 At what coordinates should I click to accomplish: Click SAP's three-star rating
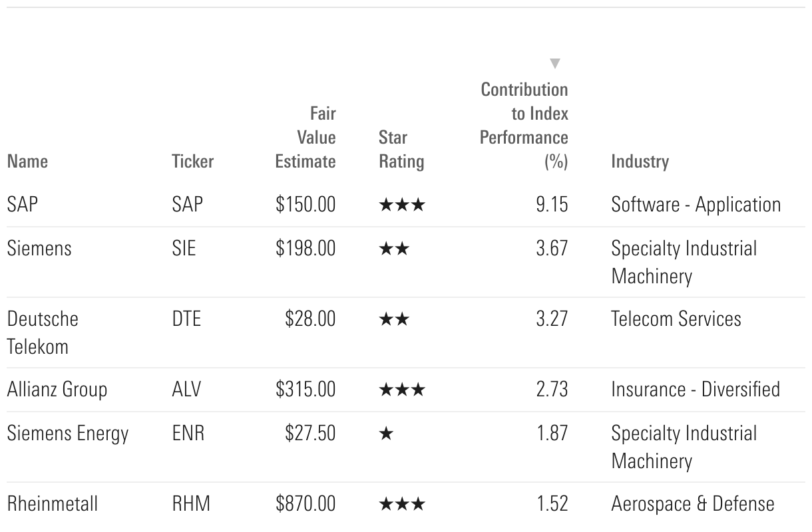tap(401, 205)
